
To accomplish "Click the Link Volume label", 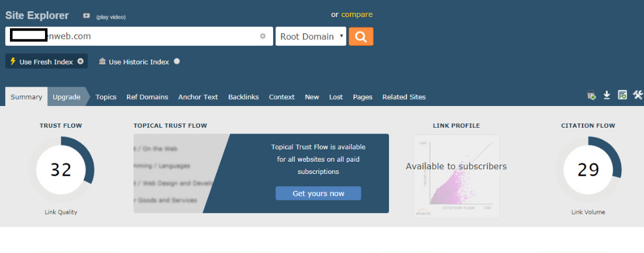I will (x=588, y=212).
